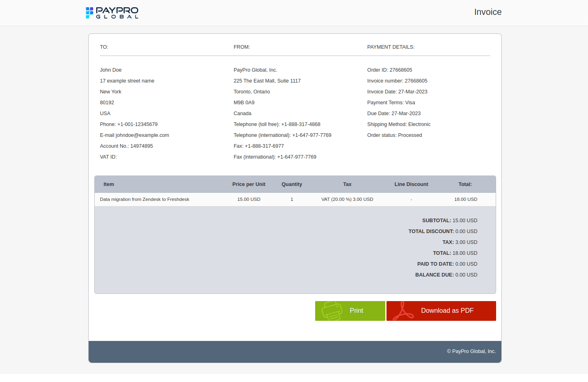Select footer copyright PayPro Global, Inc.
This screenshot has height=382, width=588.
[x=471, y=351]
